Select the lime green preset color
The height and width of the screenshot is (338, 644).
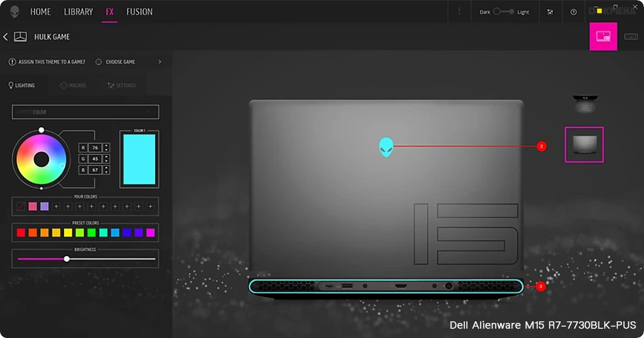point(80,233)
